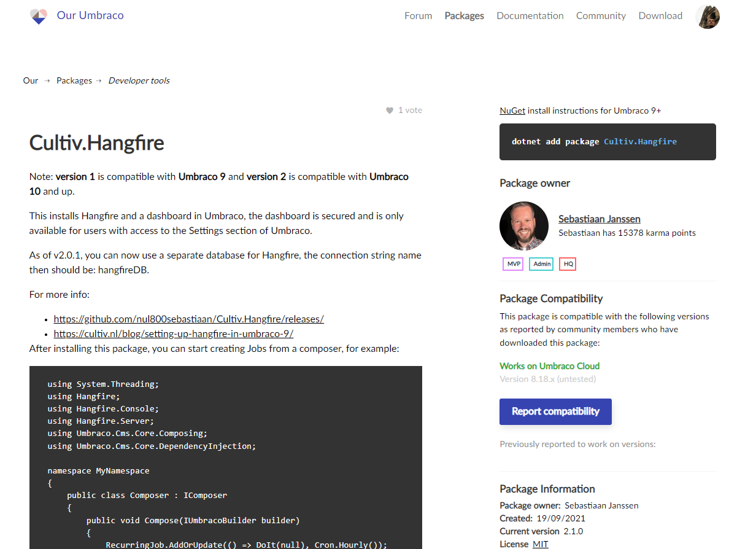756x549 pixels.
Task: Click the Our Umbraco site title
Action: (x=90, y=15)
